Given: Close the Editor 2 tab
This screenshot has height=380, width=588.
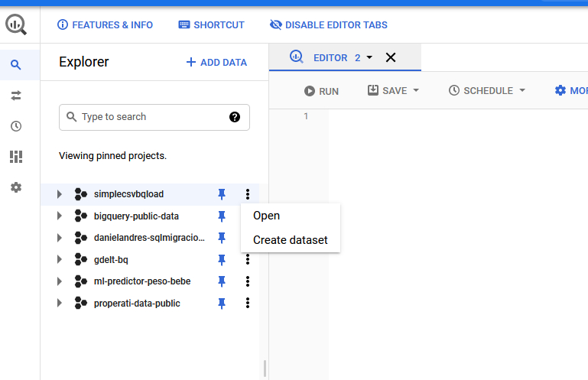Looking at the screenshot, I should pyautogui.click(x=391, y=57).
